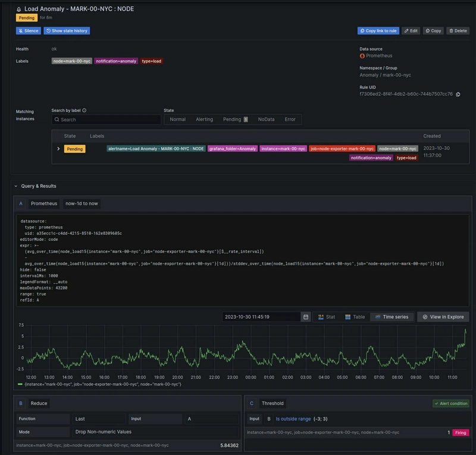Image resolution: width=476 pixels, height=455 pixels.
Task: Open the now-1d to now time range
Action: pos(82,203)
